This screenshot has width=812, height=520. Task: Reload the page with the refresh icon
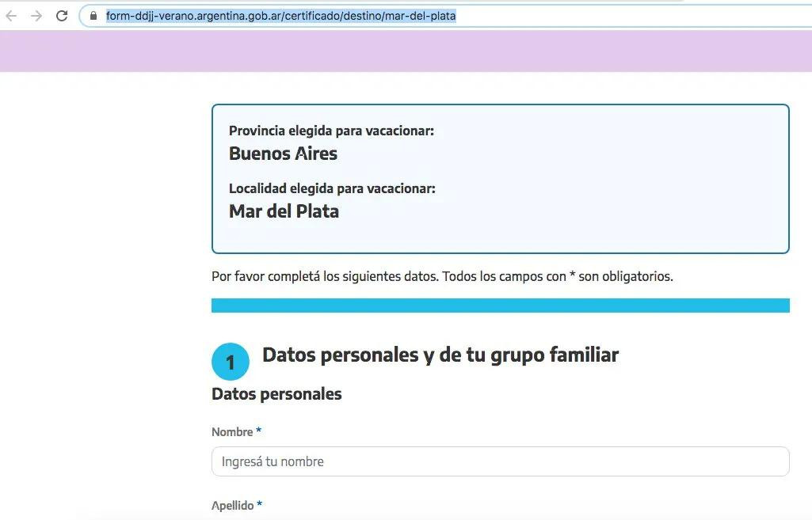(x=62, y=16)
